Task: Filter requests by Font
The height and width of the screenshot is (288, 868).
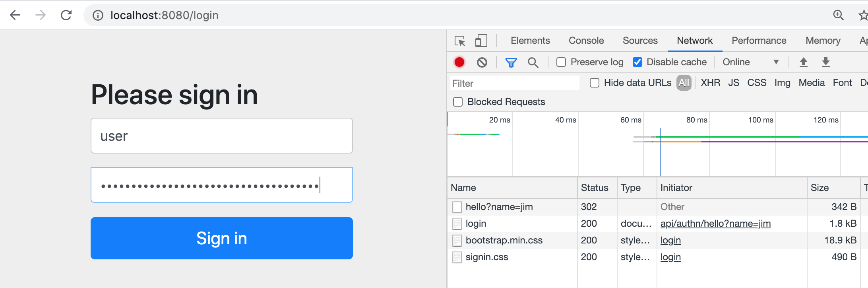Action: [842, 83]
